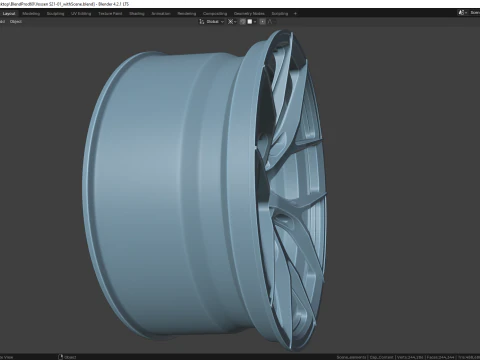Open the Texture Paint workspace tab
480x360 pixels.
pyautogui.click(x=110, y=14)
